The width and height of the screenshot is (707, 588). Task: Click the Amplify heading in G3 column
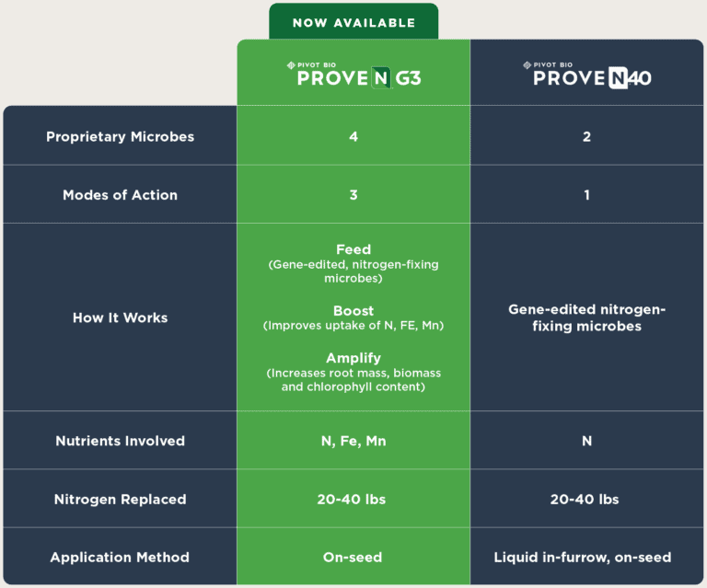tap(353, 358)
